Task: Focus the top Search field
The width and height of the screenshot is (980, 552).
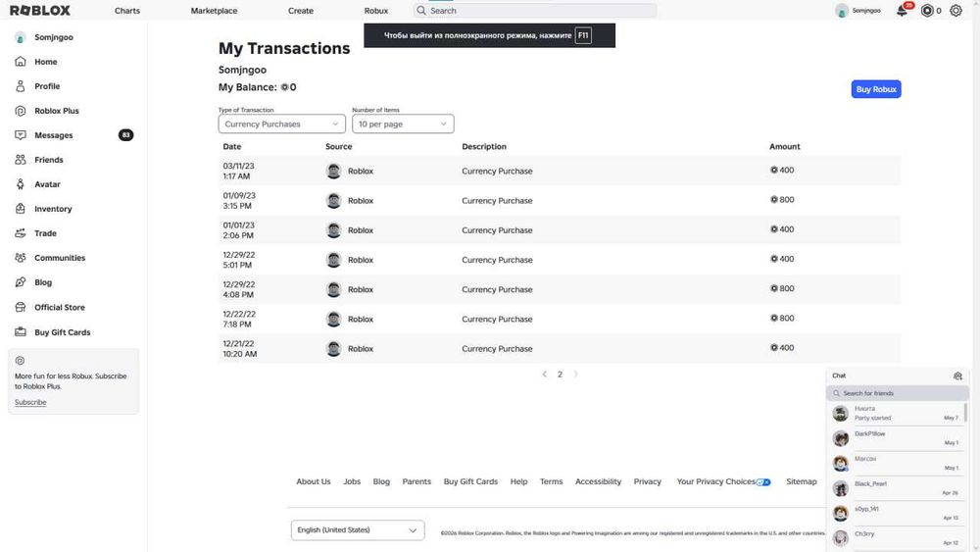Action: [535, 11]
